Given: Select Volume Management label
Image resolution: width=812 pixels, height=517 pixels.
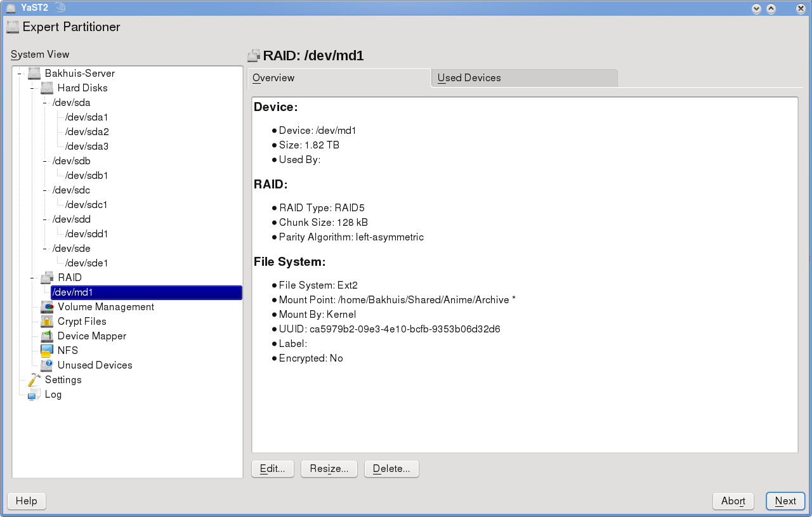Looking at the screenshot, I should (x=106, y=307).
